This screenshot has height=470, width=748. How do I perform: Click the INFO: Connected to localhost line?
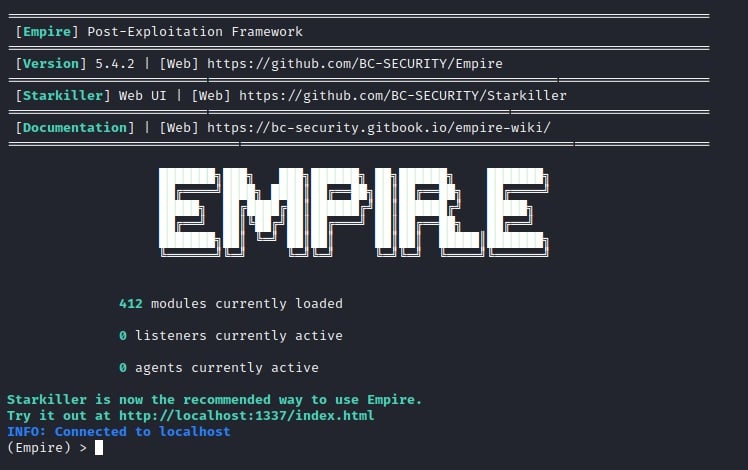click(x=118, y=432)
